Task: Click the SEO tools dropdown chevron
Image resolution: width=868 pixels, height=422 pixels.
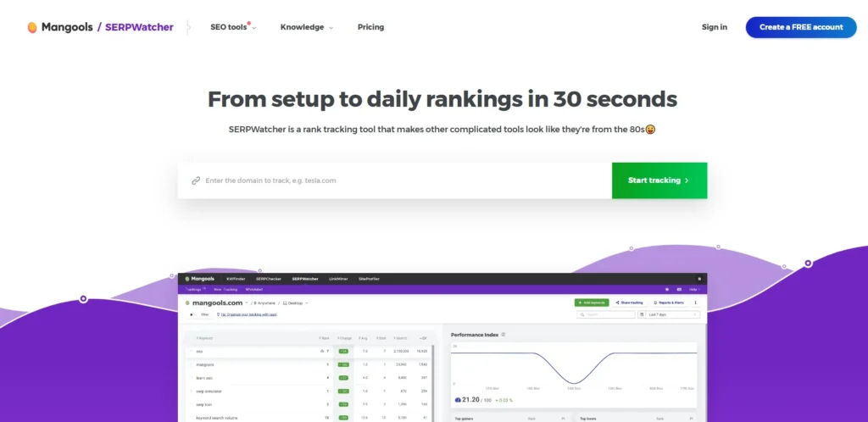Action: [x=254, y=28]
